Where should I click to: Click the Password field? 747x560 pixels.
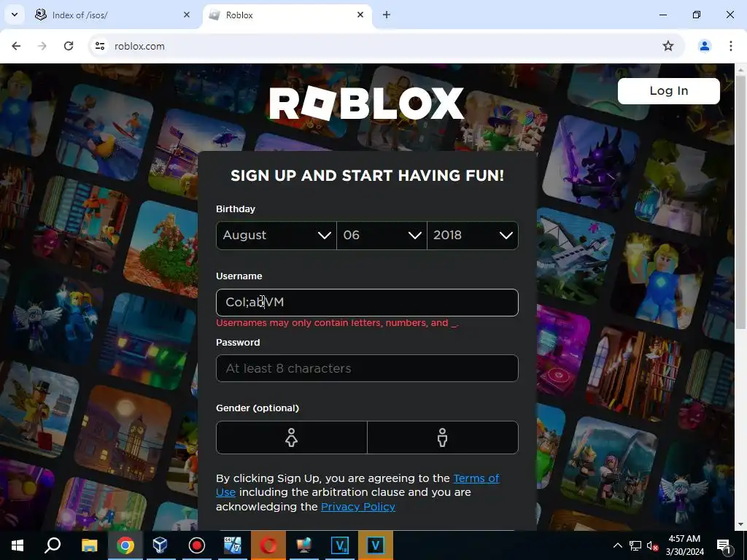coord(367,368)
